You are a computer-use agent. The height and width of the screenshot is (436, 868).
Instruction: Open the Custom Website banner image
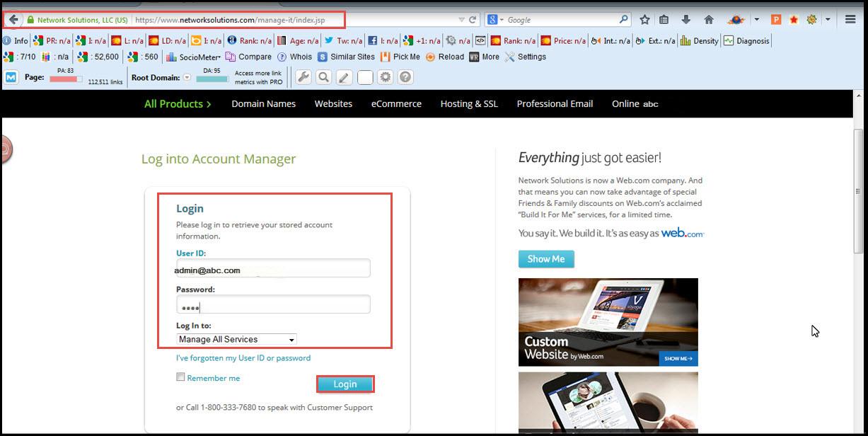coord(608,322)
